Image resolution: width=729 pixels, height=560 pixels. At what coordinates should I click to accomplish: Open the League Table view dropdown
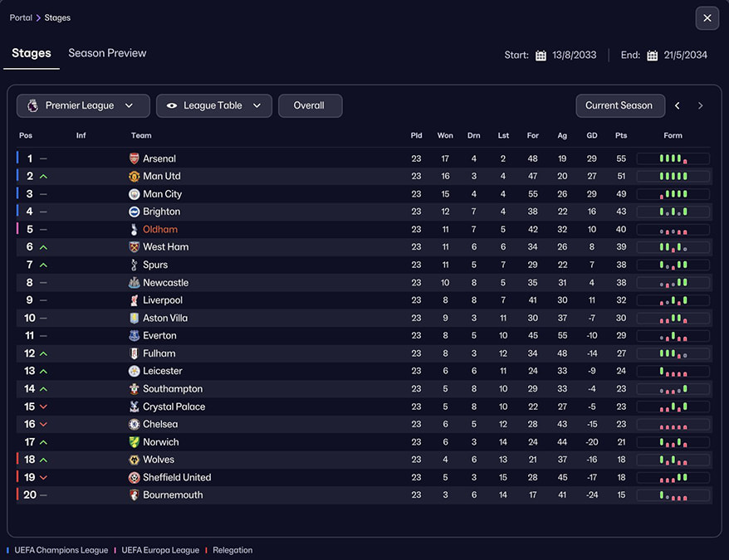pyautogui.click(x=257, y=105)
